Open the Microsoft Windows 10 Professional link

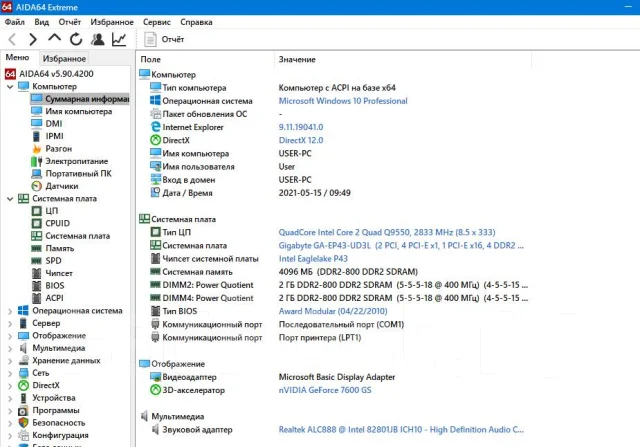coord(343,101)
